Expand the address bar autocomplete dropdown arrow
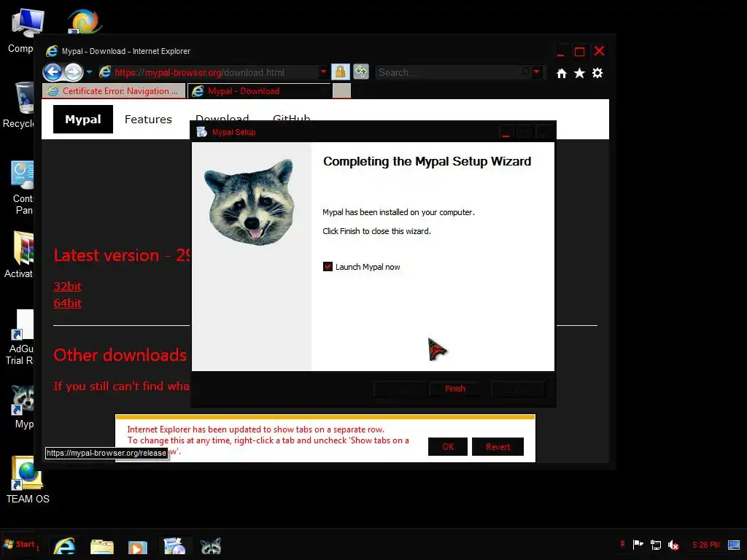This screenshot has width=747, height=560. tap(323, 72)
